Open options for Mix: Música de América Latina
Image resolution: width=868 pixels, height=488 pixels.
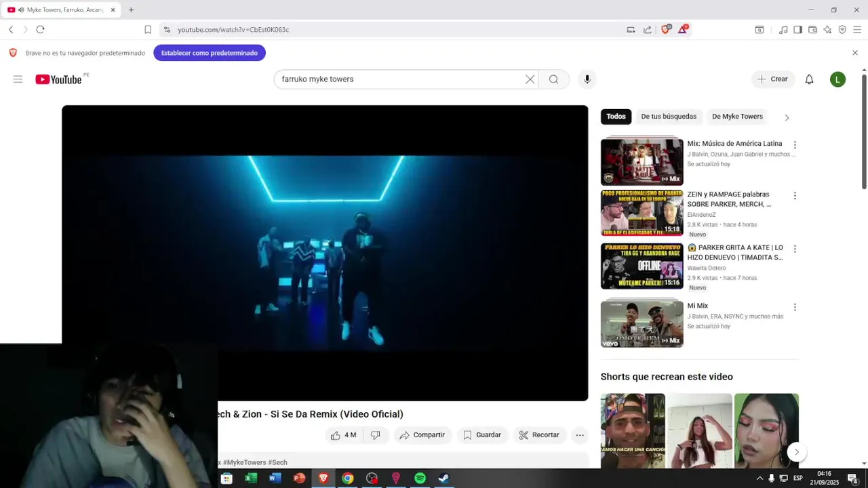point(795,145)
